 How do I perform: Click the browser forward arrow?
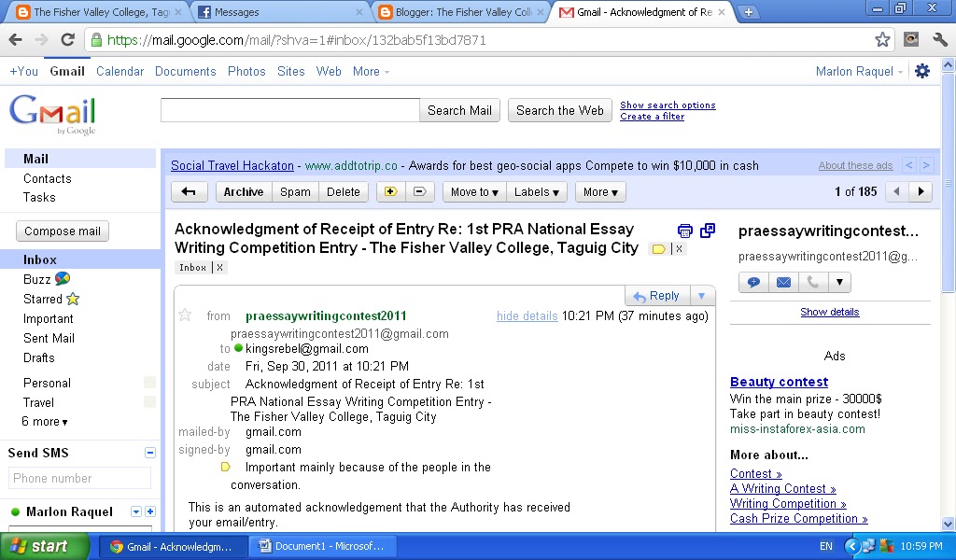pos(41,40)
